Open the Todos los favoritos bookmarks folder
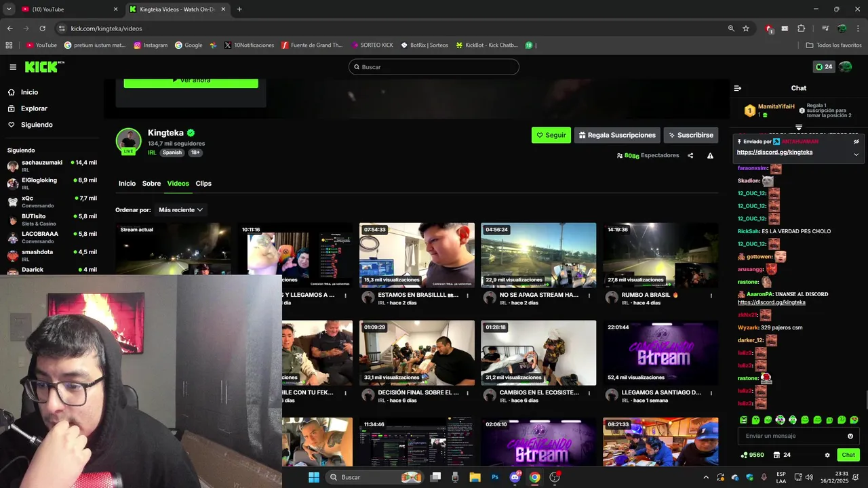 point(834,45)
